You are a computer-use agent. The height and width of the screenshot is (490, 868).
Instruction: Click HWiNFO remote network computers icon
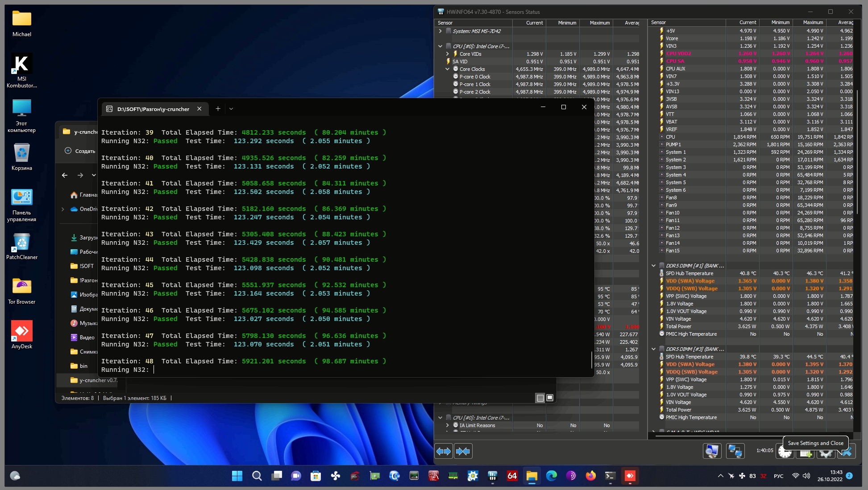pyautogui.click(x=735, y=451)
